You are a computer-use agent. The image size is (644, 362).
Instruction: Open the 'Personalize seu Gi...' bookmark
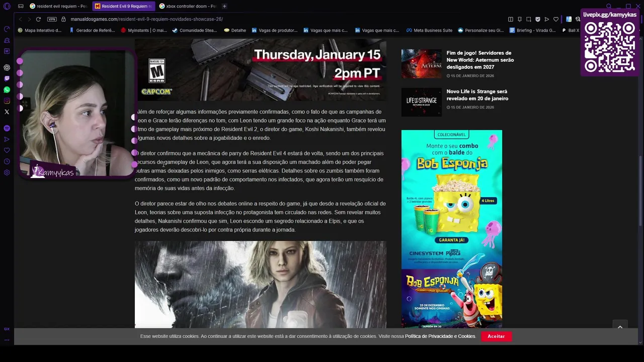(481, 30)
